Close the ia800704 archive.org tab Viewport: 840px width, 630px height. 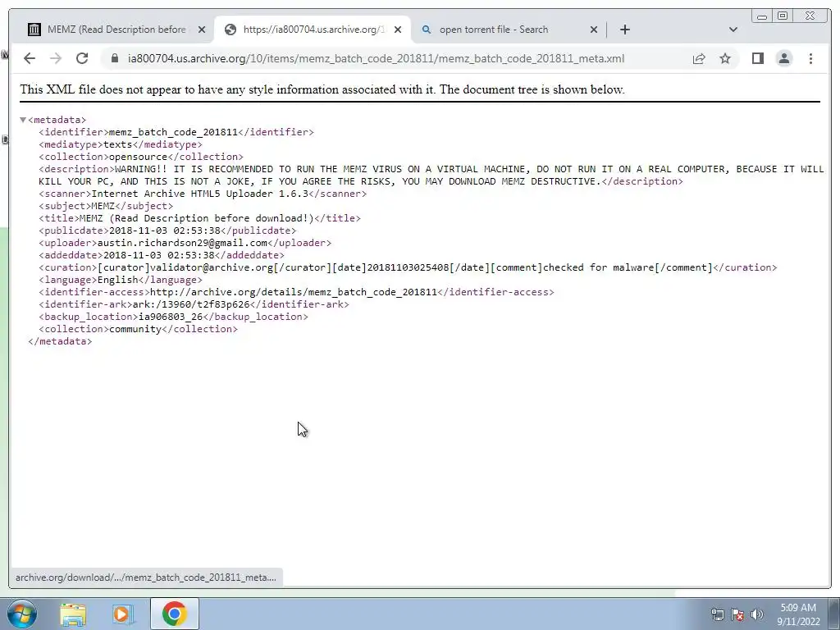point(398,30)
